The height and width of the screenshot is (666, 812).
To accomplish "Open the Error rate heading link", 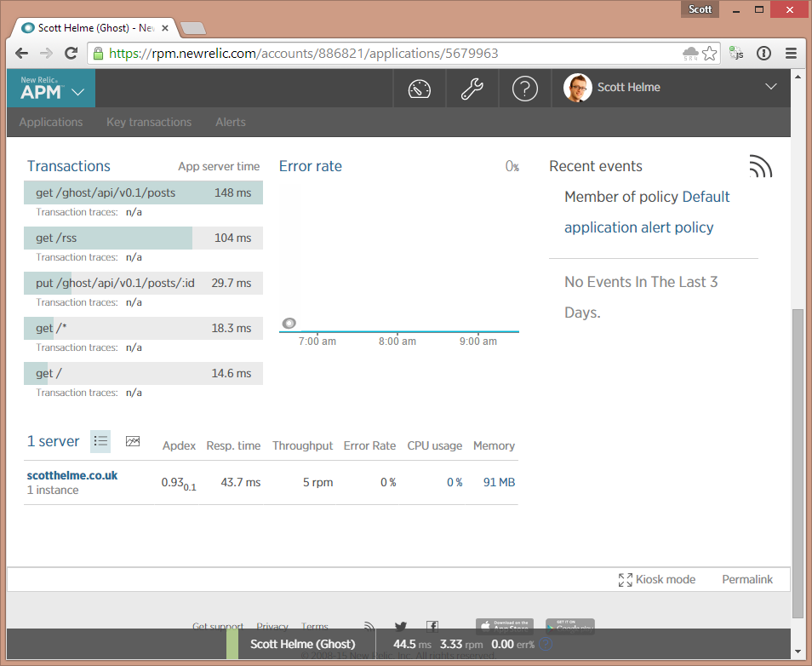I will click(x=310, y=166).
